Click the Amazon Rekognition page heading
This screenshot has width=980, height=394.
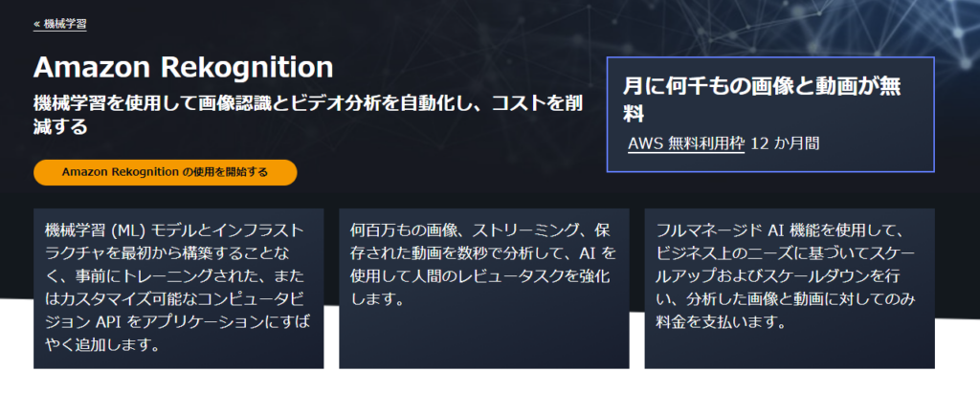(x=183, y=69)
